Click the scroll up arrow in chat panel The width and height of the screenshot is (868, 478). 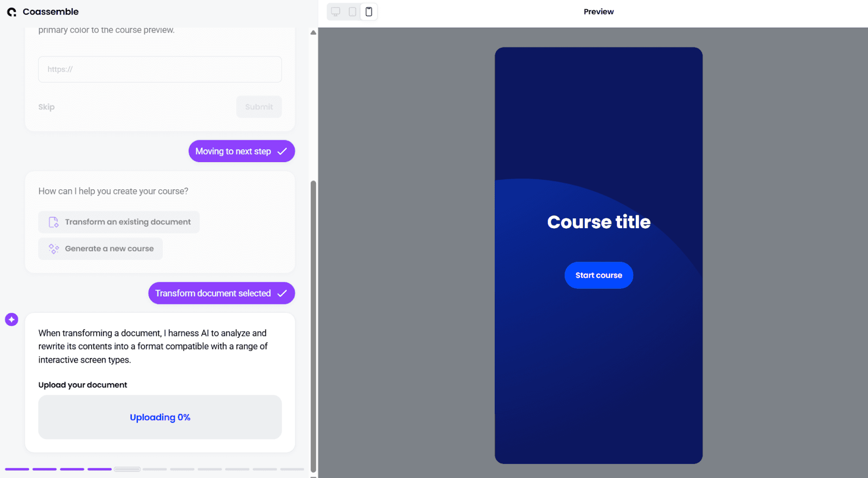[x=313, y=33]
